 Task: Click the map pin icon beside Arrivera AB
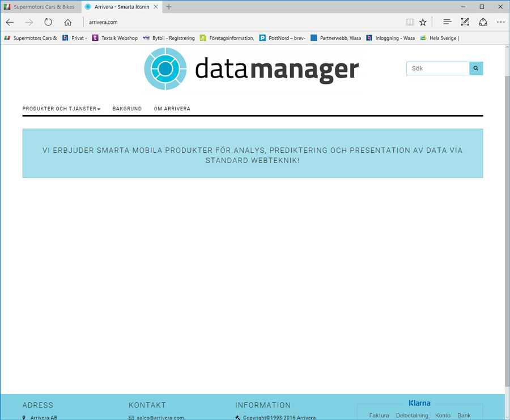(24, 418)
